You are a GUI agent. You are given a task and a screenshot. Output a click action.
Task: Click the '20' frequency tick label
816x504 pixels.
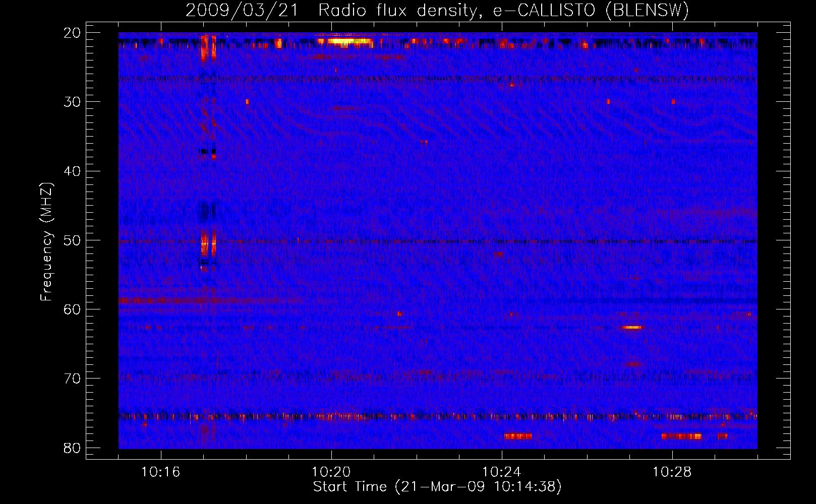pos(72,33)
